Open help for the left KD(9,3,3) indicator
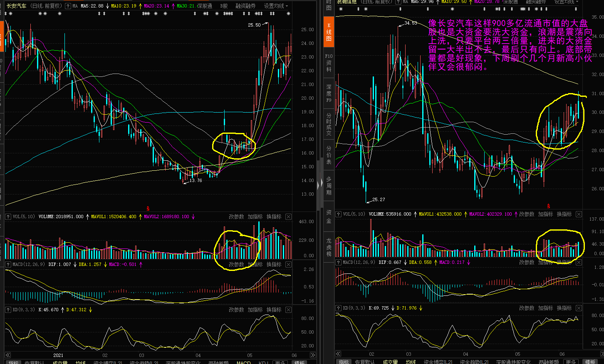 pos(8,310)
